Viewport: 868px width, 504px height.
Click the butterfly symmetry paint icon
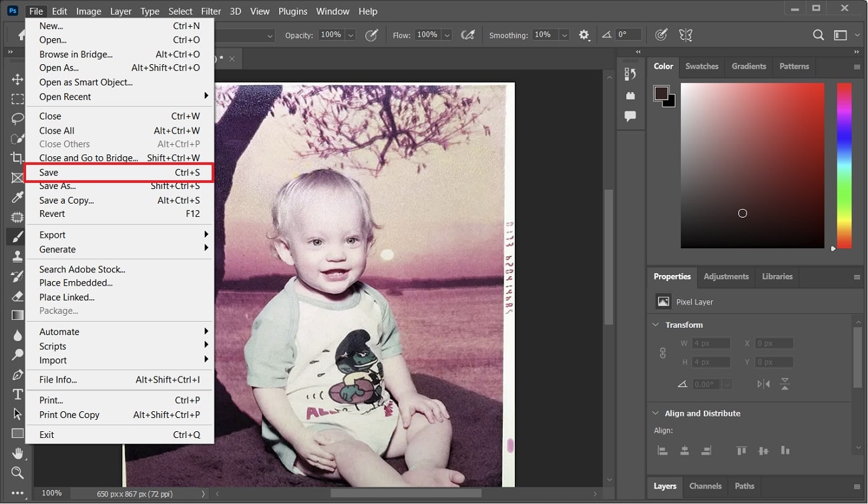pyautogui.click(x=684, y=35)
